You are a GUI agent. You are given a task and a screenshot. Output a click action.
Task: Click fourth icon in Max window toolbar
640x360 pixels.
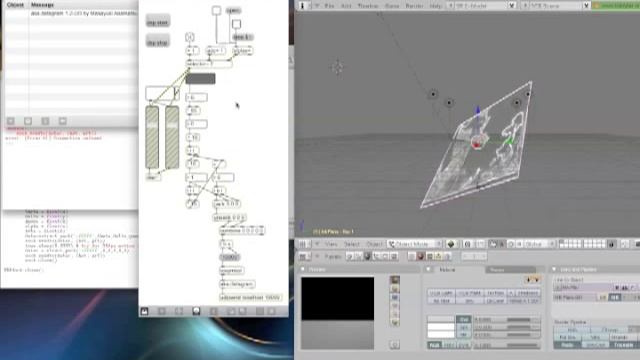[62, 121]
